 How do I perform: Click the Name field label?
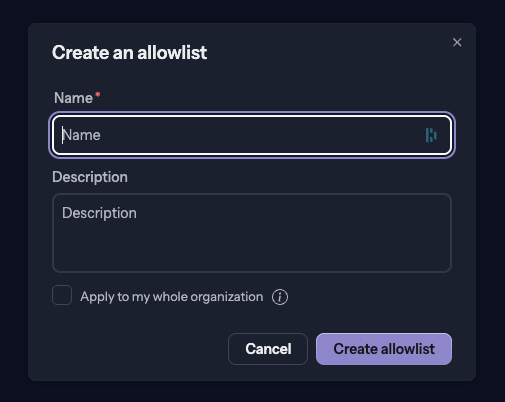tap(73, 98)
